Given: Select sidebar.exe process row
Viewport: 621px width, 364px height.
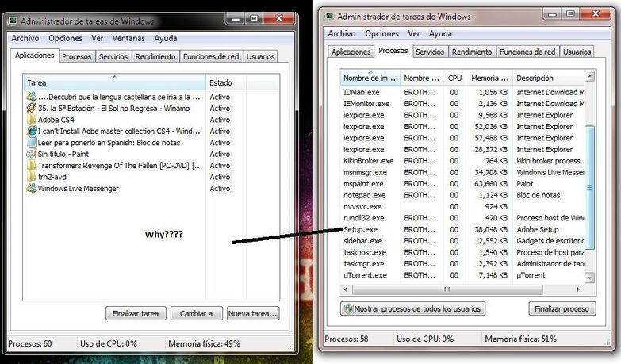Looking at the screenshot, I should 462,240.
